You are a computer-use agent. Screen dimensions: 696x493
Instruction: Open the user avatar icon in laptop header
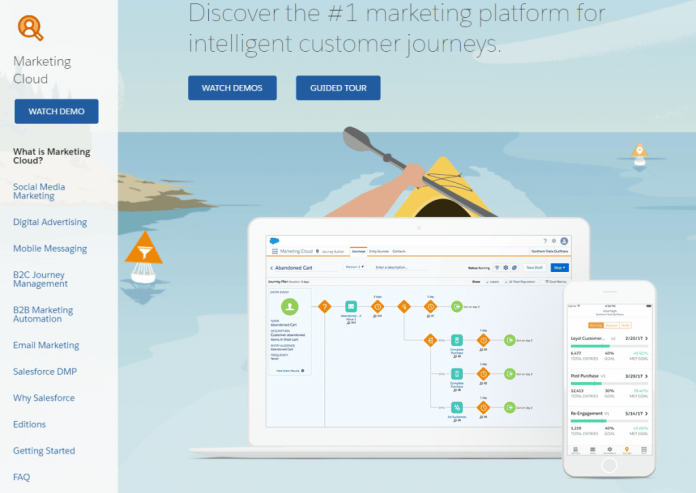tap(564, 241)
